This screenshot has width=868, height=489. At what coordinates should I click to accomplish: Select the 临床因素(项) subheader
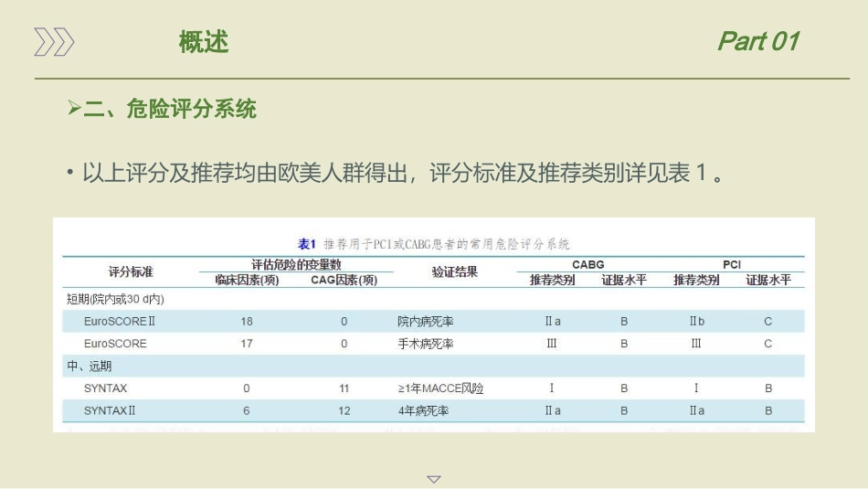(x=247, y=281)
